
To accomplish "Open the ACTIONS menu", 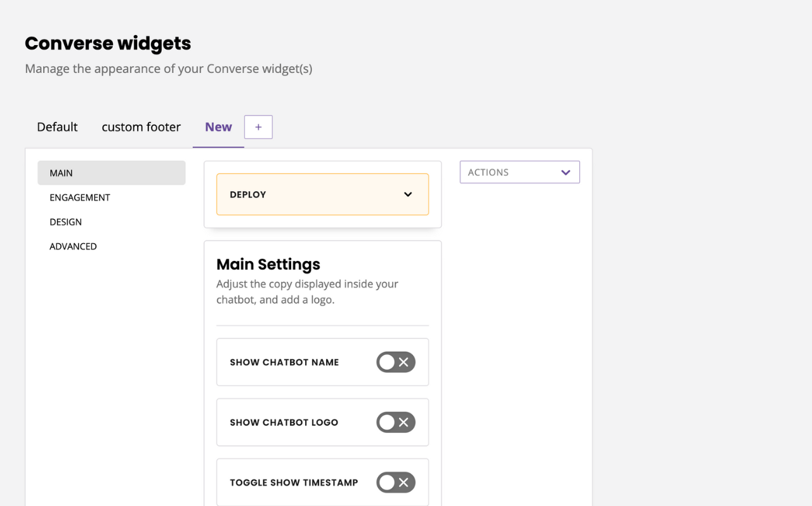I will point(520,171).
